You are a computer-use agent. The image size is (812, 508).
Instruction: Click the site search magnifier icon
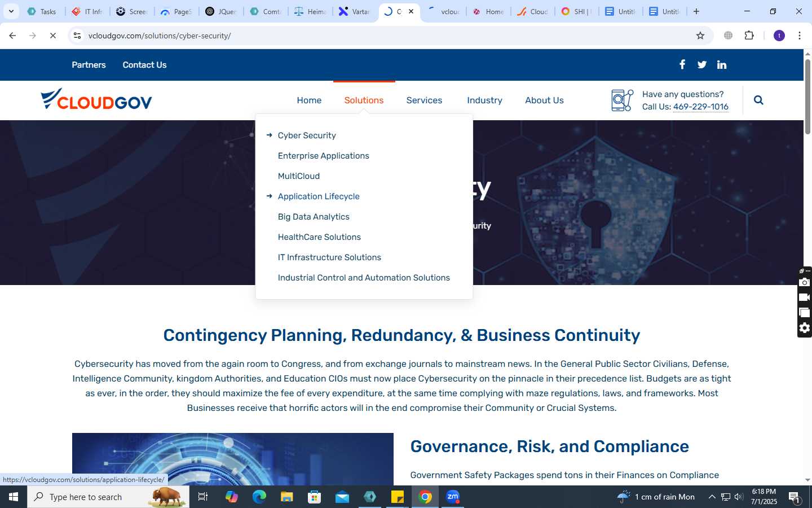coord(758,100)
